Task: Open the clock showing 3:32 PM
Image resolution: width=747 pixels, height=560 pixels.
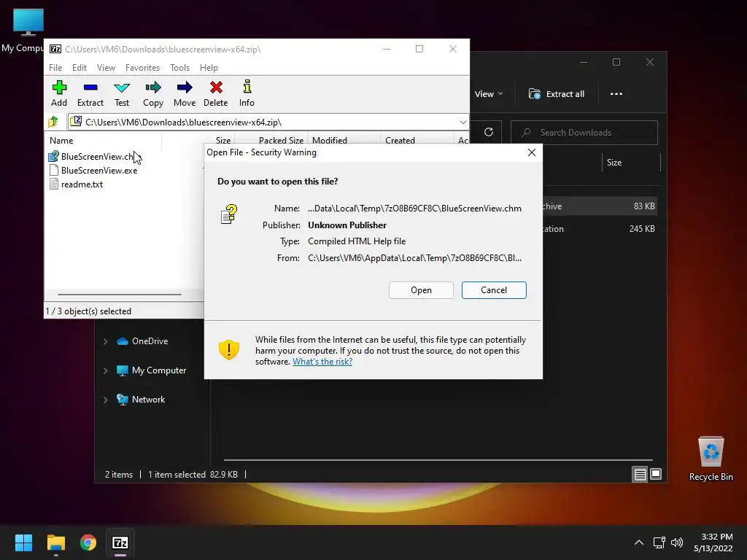Action: (713, 542)
